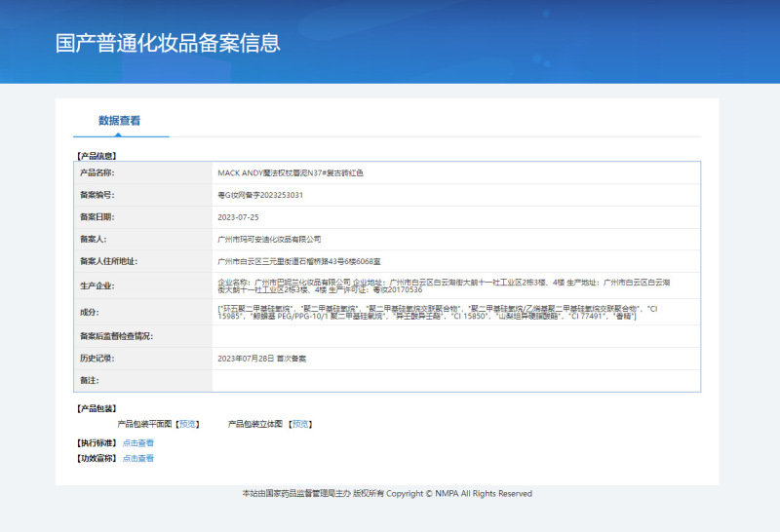
Task: Click the 备案后监督检查情况 row label
Action: point(116,336)
